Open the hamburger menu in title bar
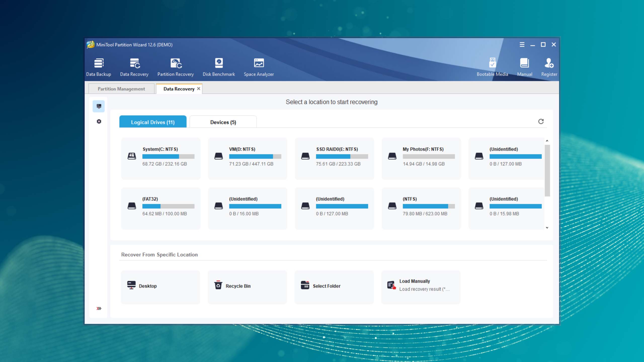This screenshot has height=362, width=644. tap(522, 44)
